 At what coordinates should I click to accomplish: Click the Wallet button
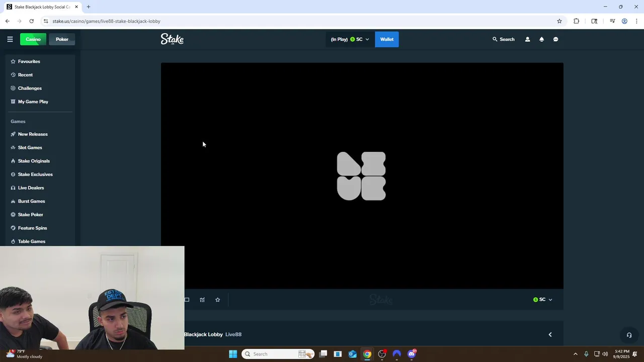tap(387, 39)
